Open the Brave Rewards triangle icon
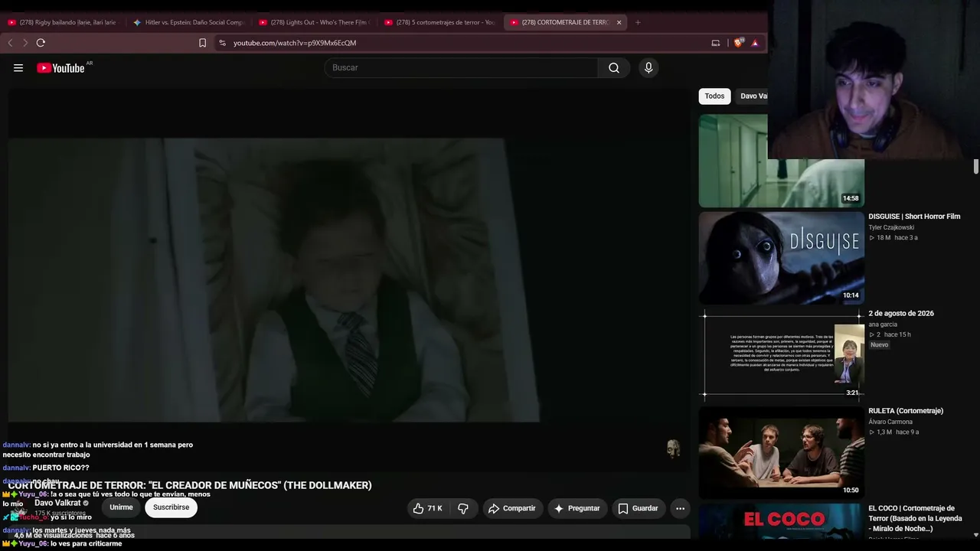The width and height of the screenshot is (980, 551). pos(755,43)
